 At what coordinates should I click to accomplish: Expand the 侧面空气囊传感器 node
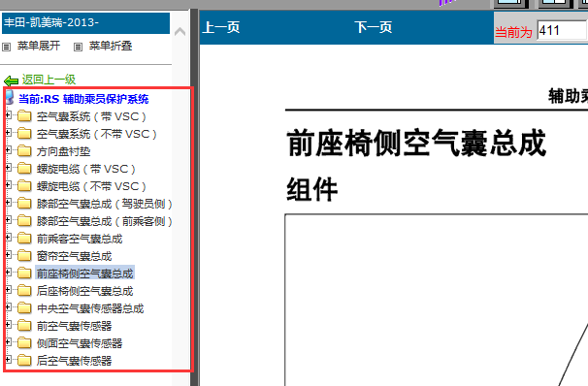(x=8, y=342)
